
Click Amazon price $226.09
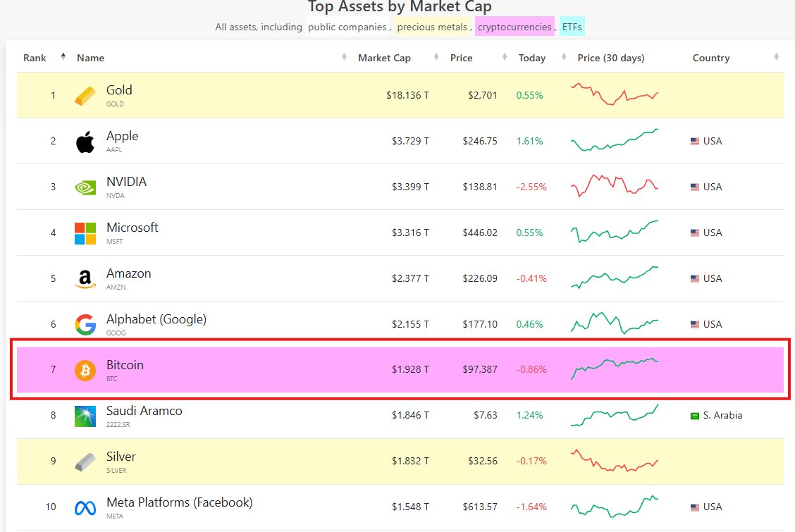click(x=480, y=278)
